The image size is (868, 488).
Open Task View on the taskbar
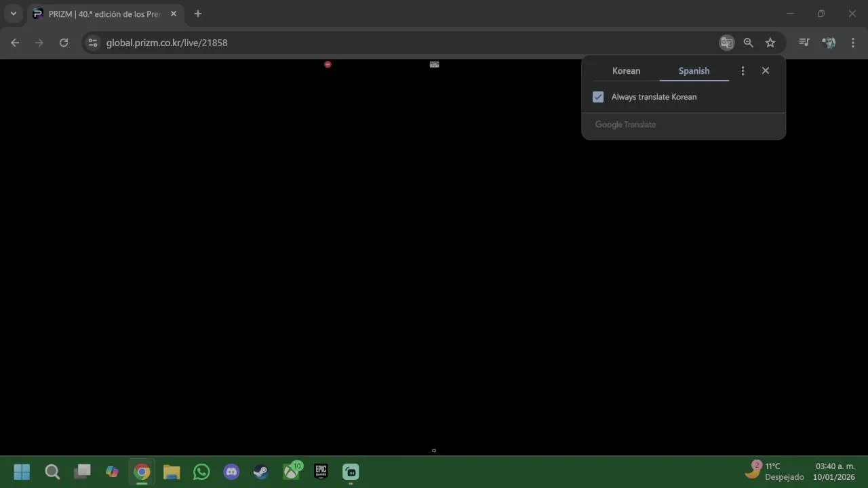82,472
